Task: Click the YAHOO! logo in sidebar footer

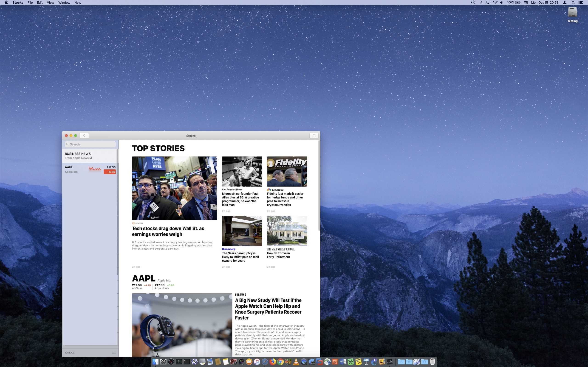Action: 70,353
